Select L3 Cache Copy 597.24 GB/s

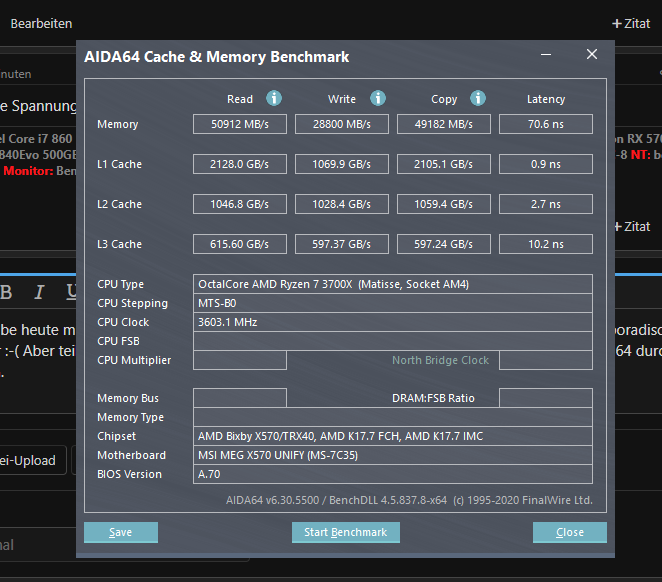click(x=444, y=244)
